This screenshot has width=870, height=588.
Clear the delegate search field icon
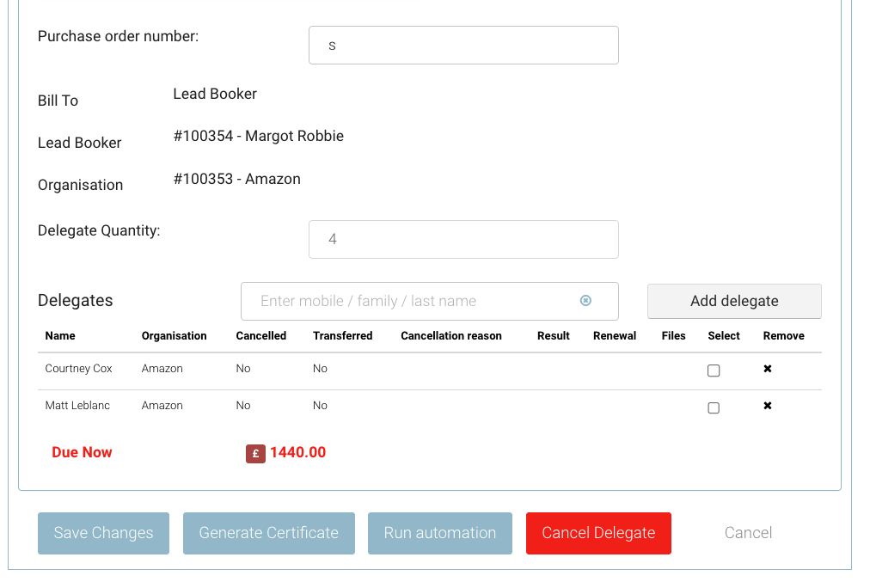[585, 301]
